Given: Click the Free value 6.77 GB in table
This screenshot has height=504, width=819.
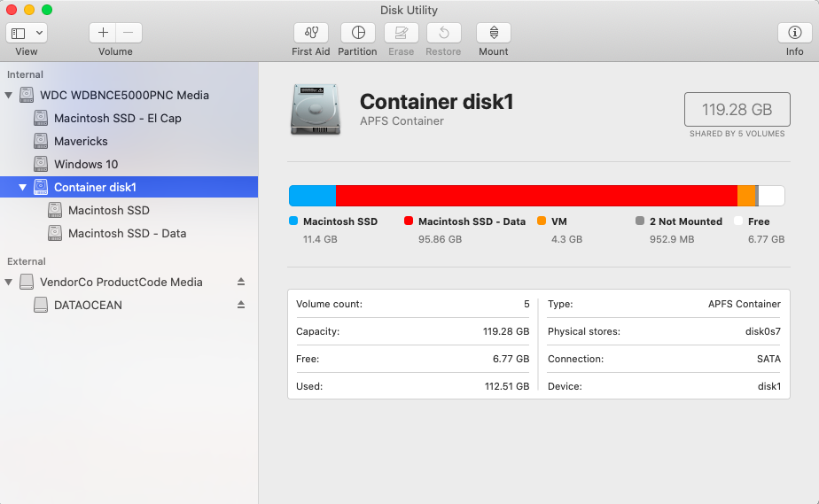Looking at the screenshot, I should [511, 359].
